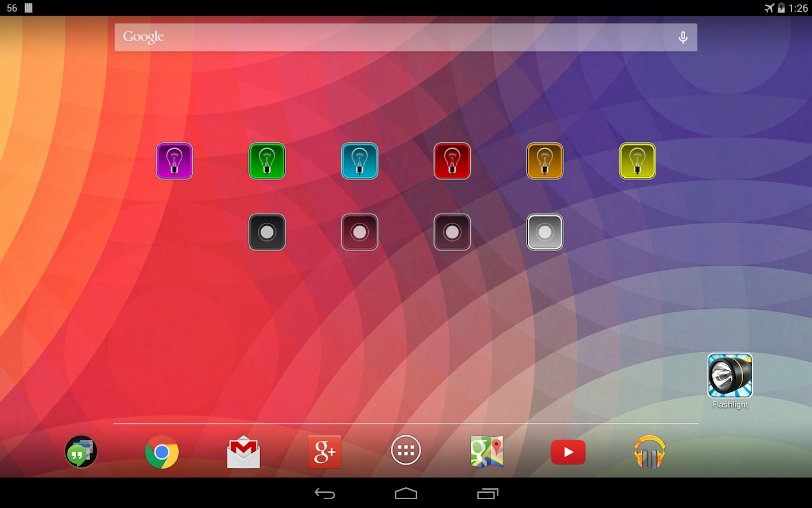Screen dimensions: 812x508
Task: Open Hangouts from the dock
Action: 81,452
